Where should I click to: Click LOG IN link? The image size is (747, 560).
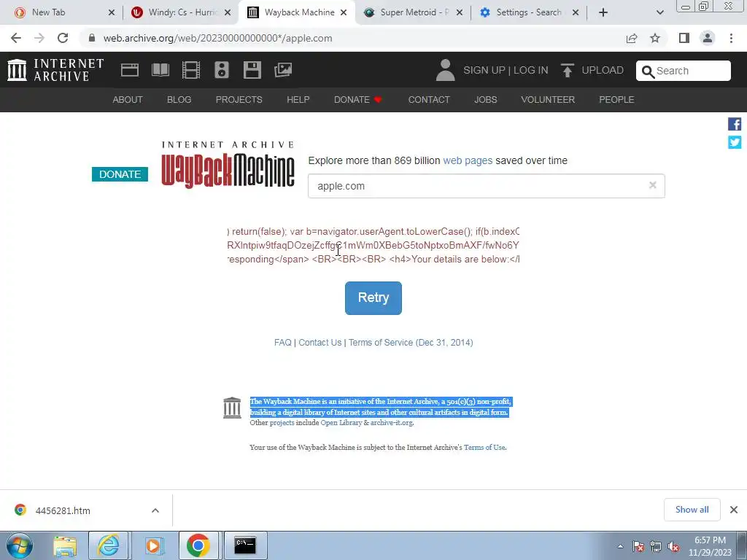(x=531, y=70)
